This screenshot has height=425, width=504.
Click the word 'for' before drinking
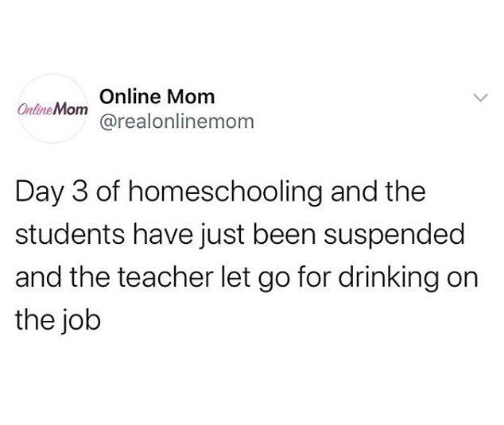[310, 277]
